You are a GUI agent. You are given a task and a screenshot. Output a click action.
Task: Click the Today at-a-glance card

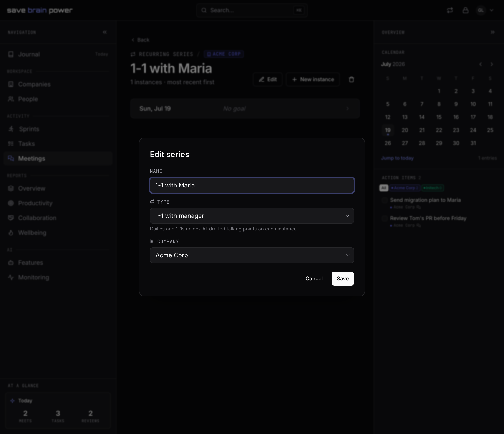pyautogui.click(x=58, y=410)
